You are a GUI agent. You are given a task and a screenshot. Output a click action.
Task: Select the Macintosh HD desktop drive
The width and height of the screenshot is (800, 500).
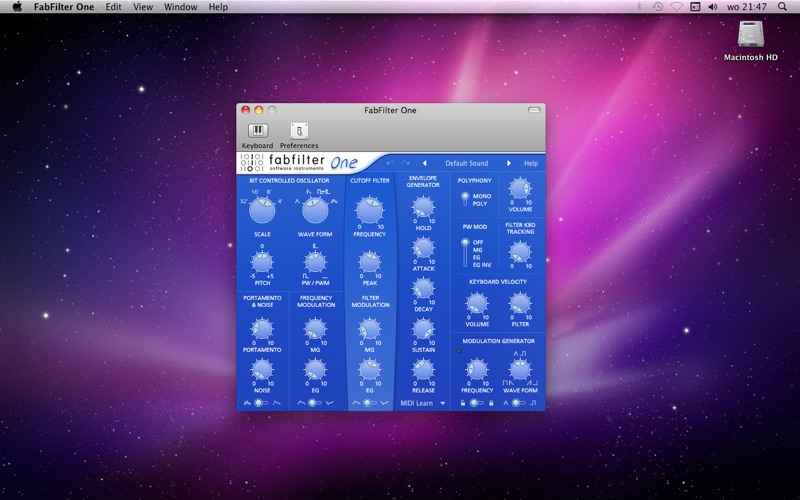click(x=751, y=41)
